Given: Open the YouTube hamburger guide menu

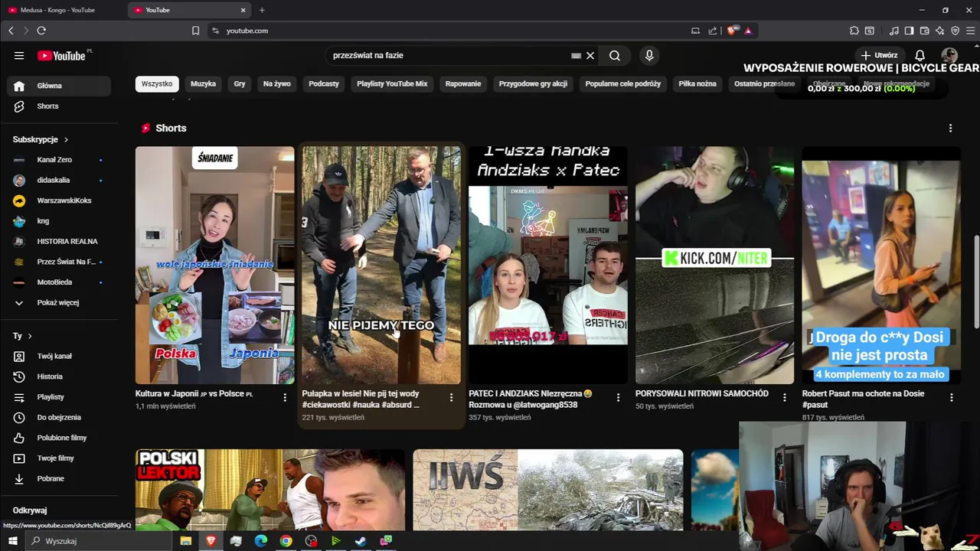Looking at the screenshot, I should click(19, 55).
